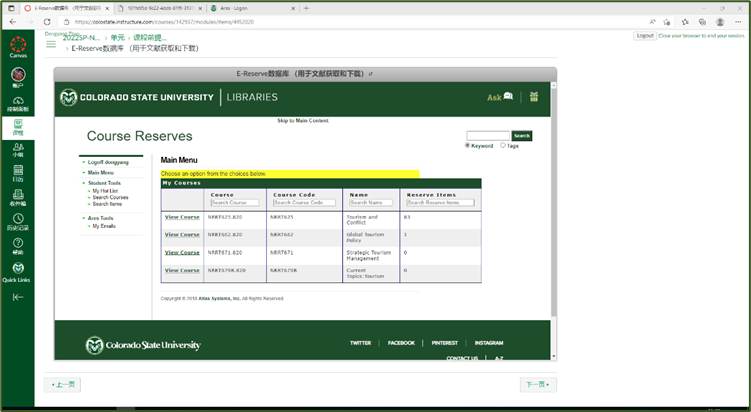Open Quick Links ram icon
Viewport: 751px width, 412px height.
18,270
